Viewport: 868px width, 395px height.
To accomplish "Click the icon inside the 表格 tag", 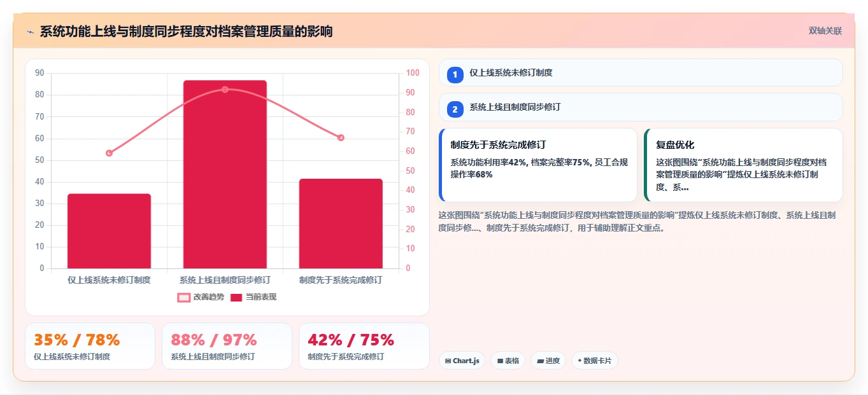I will [500, 361].
